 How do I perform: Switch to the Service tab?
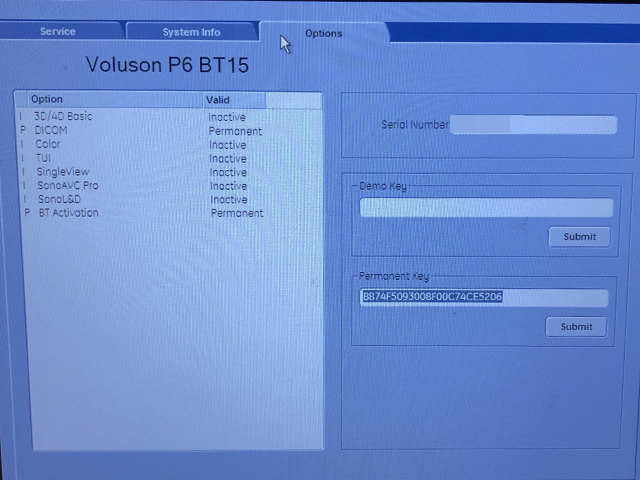(59, 31)
